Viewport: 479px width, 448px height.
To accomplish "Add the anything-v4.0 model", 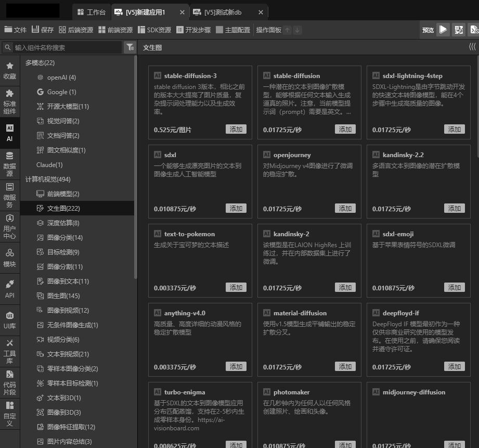I will click(236, 366).
